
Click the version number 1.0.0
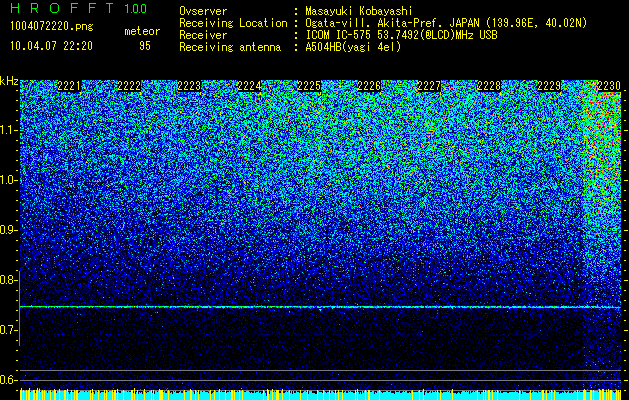click(x=136, y=8)
